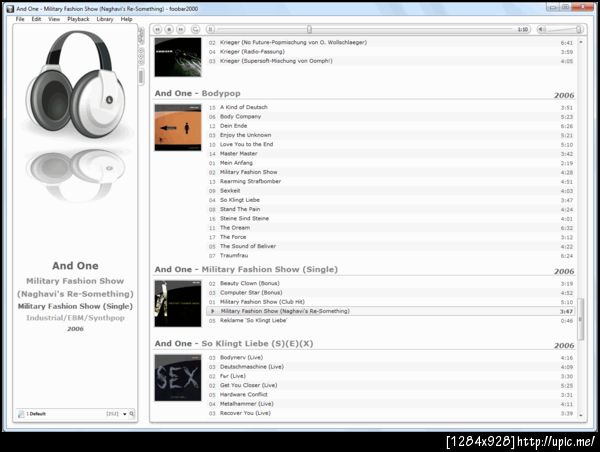Screen dimensions: 600x452
Task: Pause playback with the pause button
Action: click(x=210, y=29)
